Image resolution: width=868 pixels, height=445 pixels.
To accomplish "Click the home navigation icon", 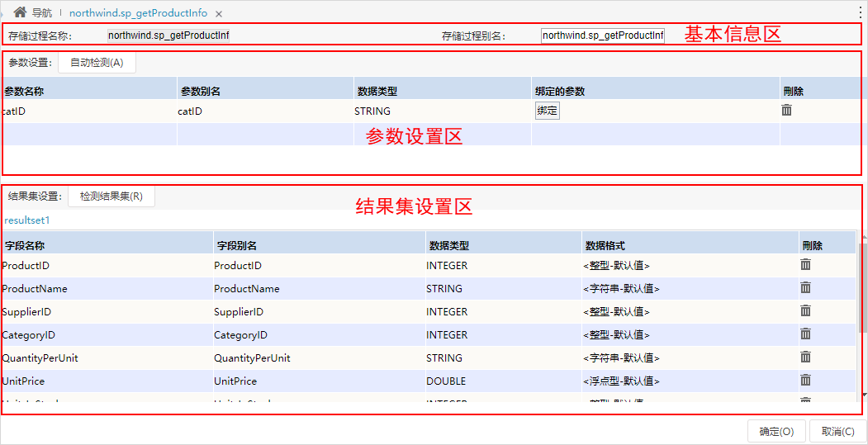I will click(x=20, y=12).
